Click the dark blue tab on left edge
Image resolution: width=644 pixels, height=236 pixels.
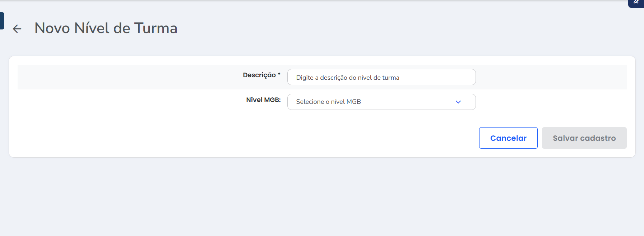[2, 21]
